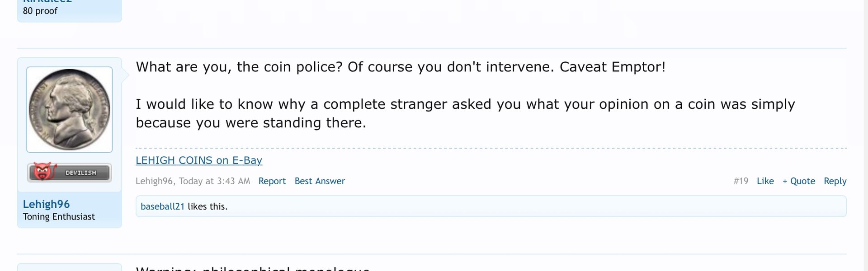The height and width of the screenshot is (271, 868).
Task: Report this post
Action: pyautogui.click(x=272, y=181)
